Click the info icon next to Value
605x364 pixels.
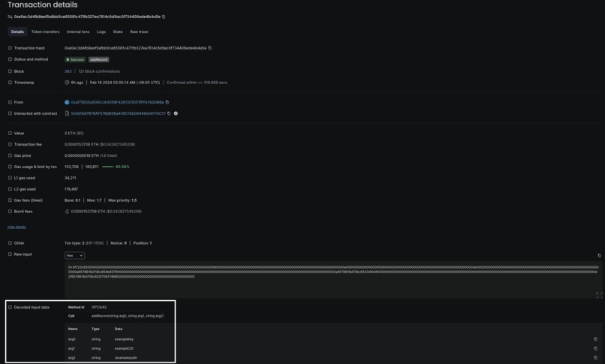[x=10, y=133]
